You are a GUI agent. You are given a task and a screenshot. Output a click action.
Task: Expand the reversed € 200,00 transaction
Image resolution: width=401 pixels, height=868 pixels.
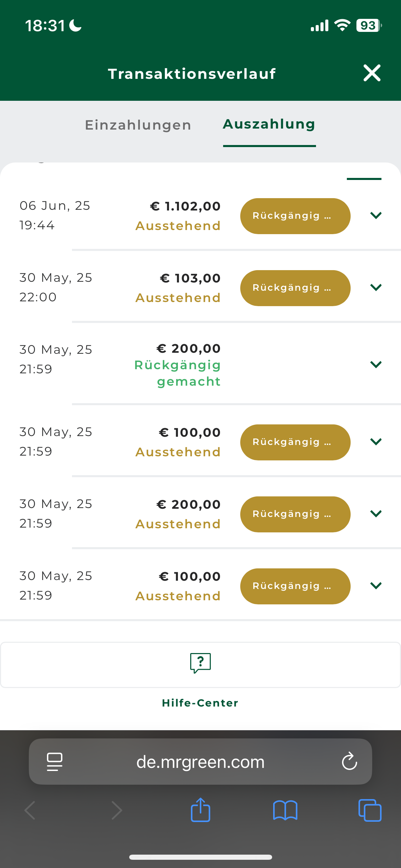point(376,364)
